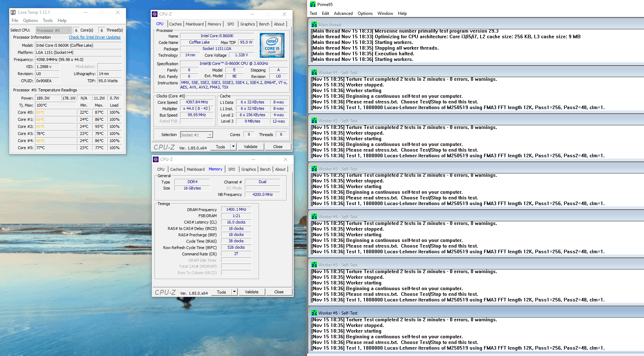
Task: Click the Frequency 4398.94MHz value in Core Temp
Action: pos(78,60)
